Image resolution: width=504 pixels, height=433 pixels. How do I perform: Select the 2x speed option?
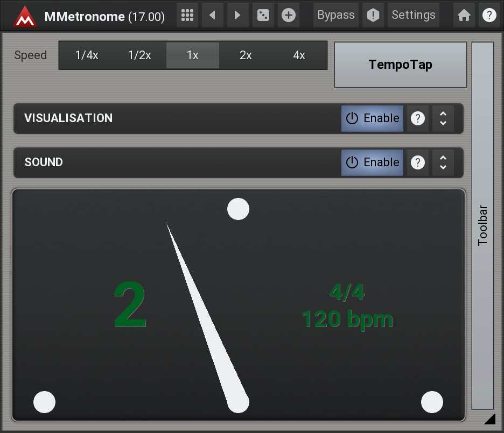246,55
